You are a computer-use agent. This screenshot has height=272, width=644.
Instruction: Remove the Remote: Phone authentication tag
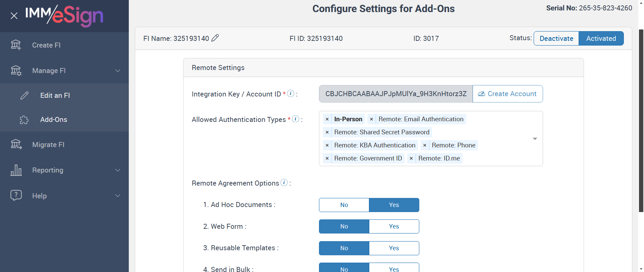(425, 145)
